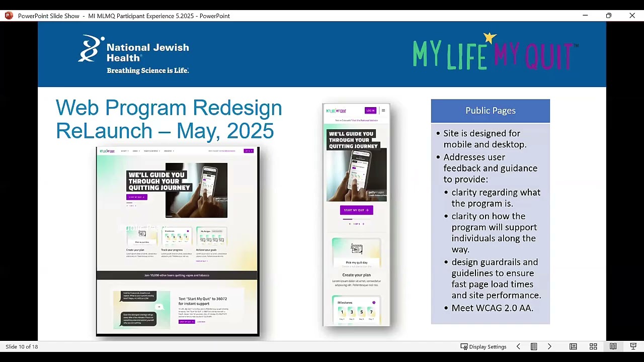Image resolution: width=644 pixels, height=362 pixels.
Task: Advance to the next slide arrow
Action: click(x=549, y=346)
